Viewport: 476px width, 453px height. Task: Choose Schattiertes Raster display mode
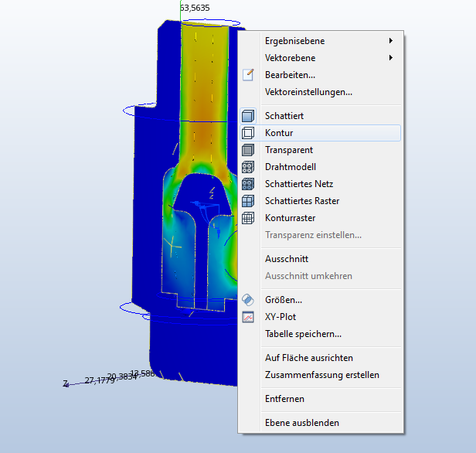[321, 201]
